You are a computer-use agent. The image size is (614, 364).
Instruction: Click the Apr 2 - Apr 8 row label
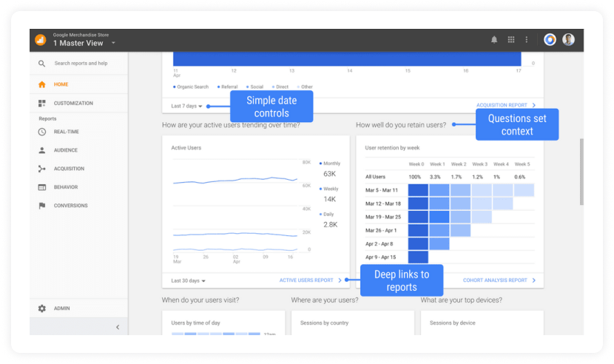tap(379, 243)
